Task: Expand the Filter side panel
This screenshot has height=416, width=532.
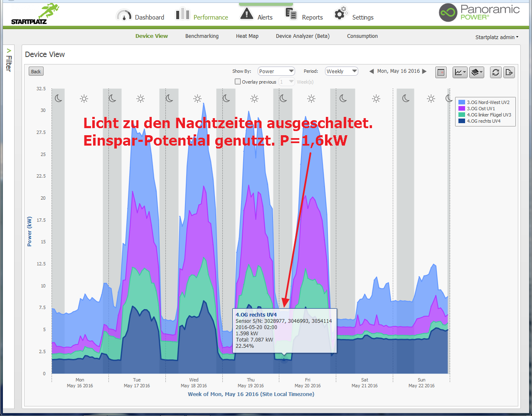Action: pos(9,60)
